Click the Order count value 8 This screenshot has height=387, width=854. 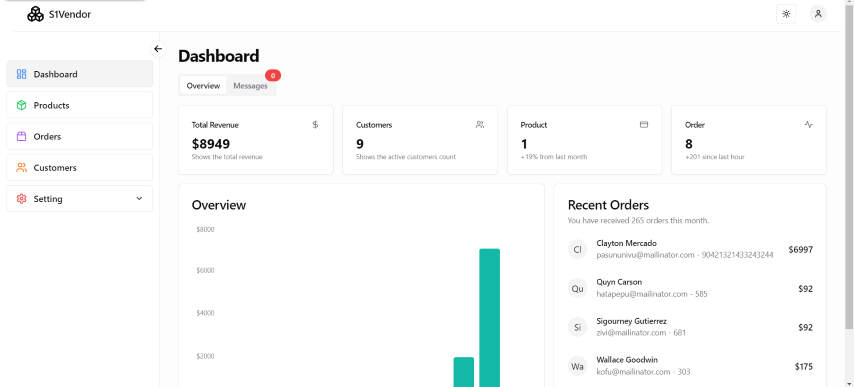click(x=689, y=144)
